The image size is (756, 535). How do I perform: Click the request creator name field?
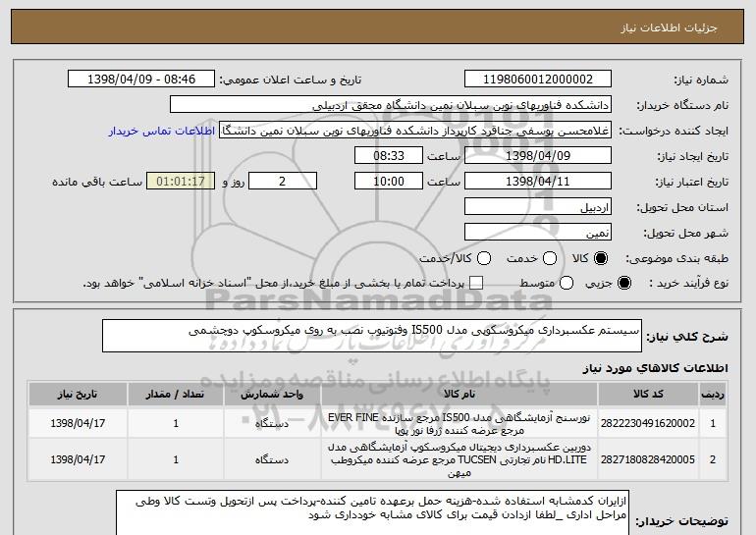coord(415,131)
